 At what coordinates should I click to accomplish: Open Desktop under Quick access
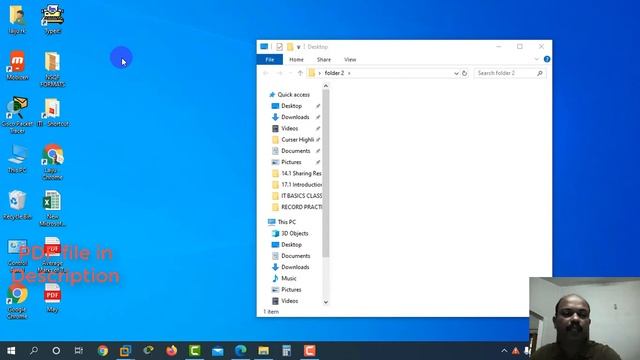point(291,106)
